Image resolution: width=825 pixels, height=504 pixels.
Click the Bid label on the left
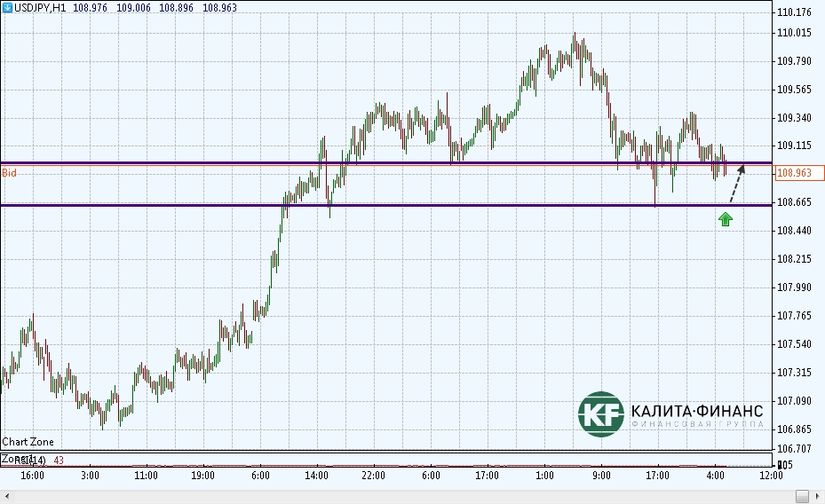coord(9,173)
